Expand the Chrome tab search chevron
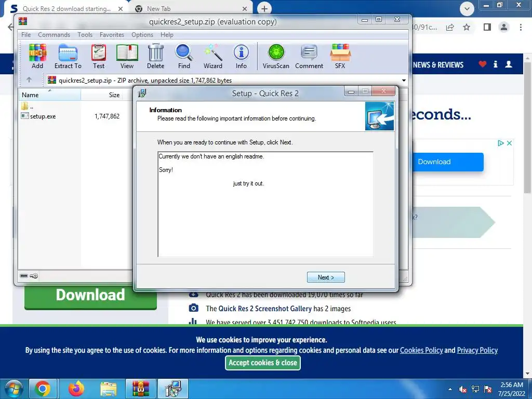This screenshot has height=399, width=532. (x=467, y=9)
